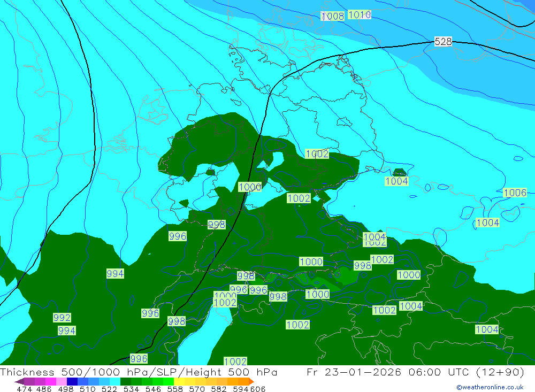Pick the dark purple 474 legend swatch

click(x=20, y=381)
